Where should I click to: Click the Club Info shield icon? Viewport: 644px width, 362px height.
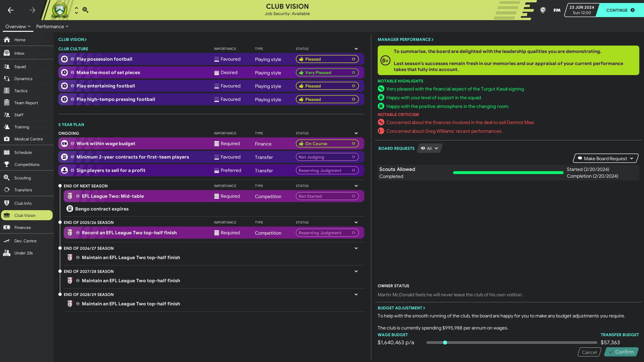tap(7, 203)
